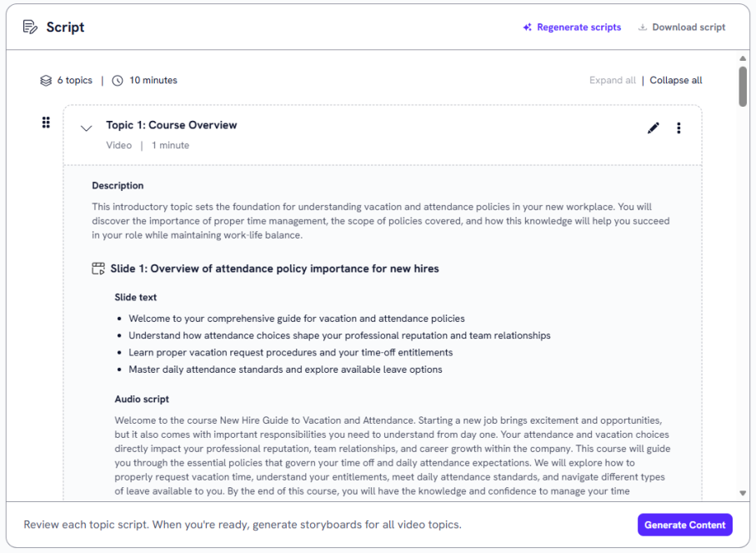756x553 pixels.
Task: Grab the drag handle beside Topic 1
Action: (x=46, y=123)
